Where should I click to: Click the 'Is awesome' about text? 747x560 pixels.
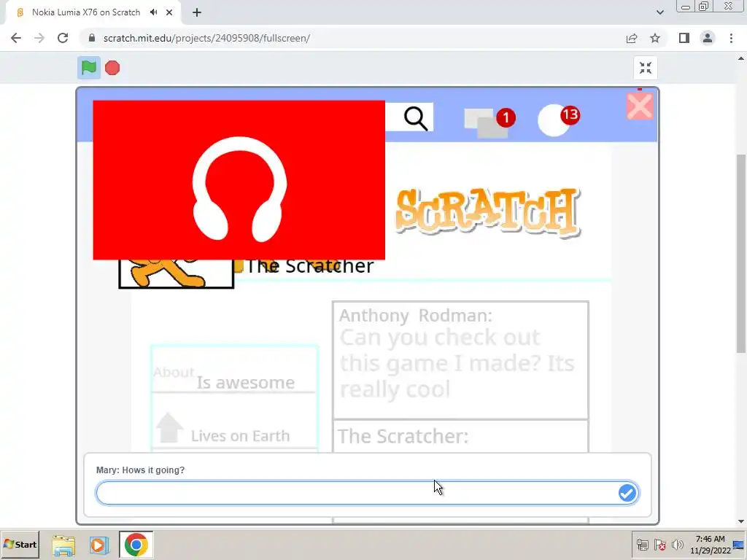click(246, 382)
